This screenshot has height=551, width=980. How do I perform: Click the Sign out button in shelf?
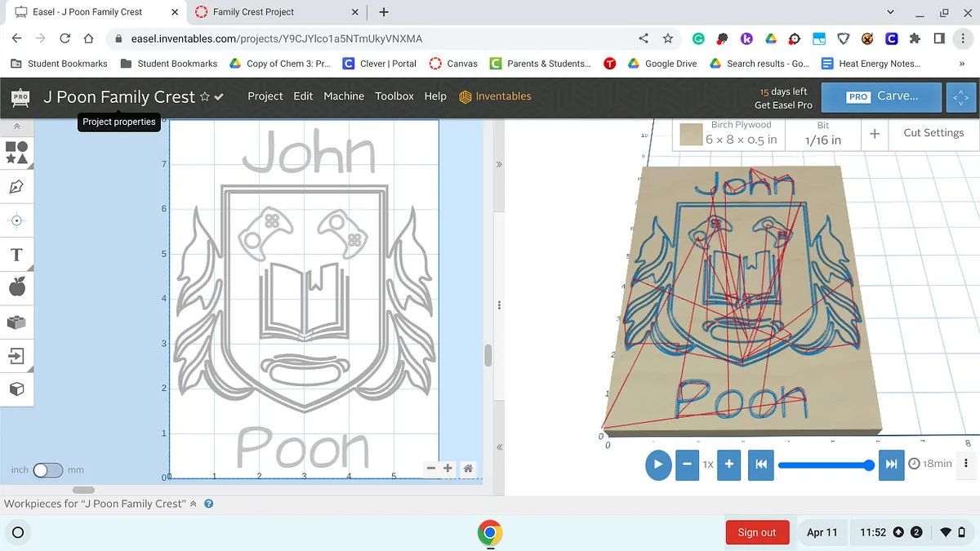756,532
